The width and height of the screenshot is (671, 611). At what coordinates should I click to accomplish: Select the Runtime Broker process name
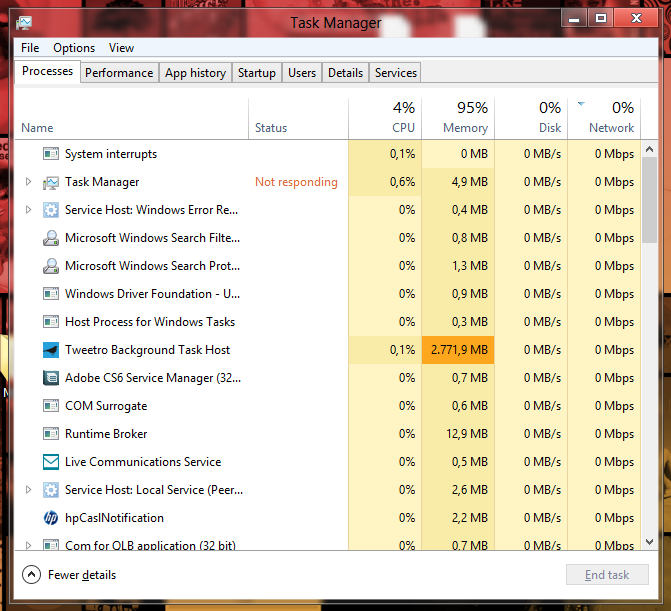point(106,434)
